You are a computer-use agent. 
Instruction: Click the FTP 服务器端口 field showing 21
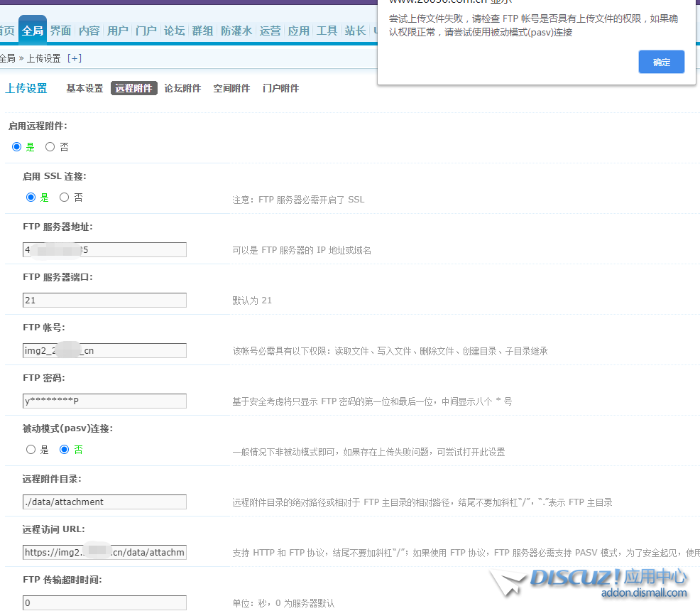point(104,301)
